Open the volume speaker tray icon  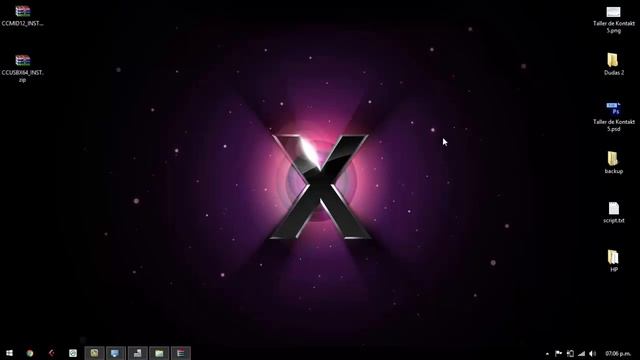[x=593, y=353]
